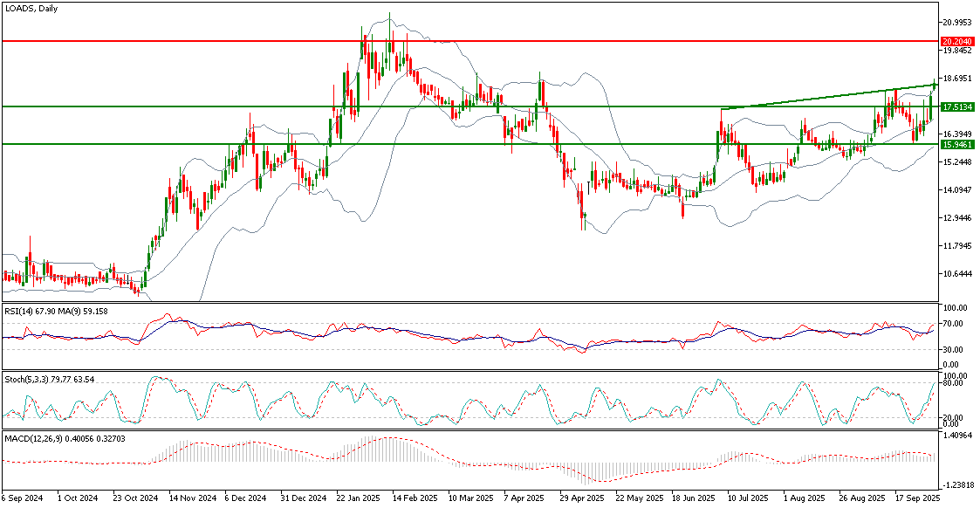Click the 20.9953 price scale value

coord(959,23)
